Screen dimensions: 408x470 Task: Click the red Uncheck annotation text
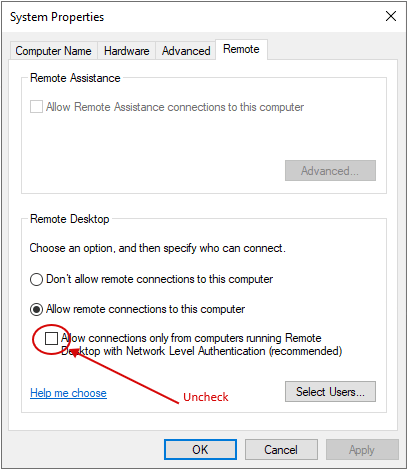click(x=206, y=397)
